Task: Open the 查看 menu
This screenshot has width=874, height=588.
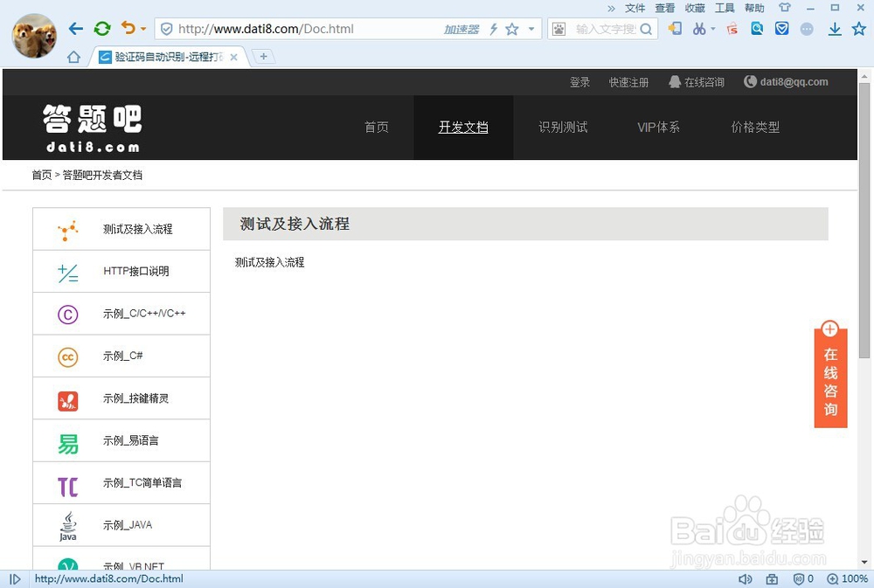Action: pos(664,8)
